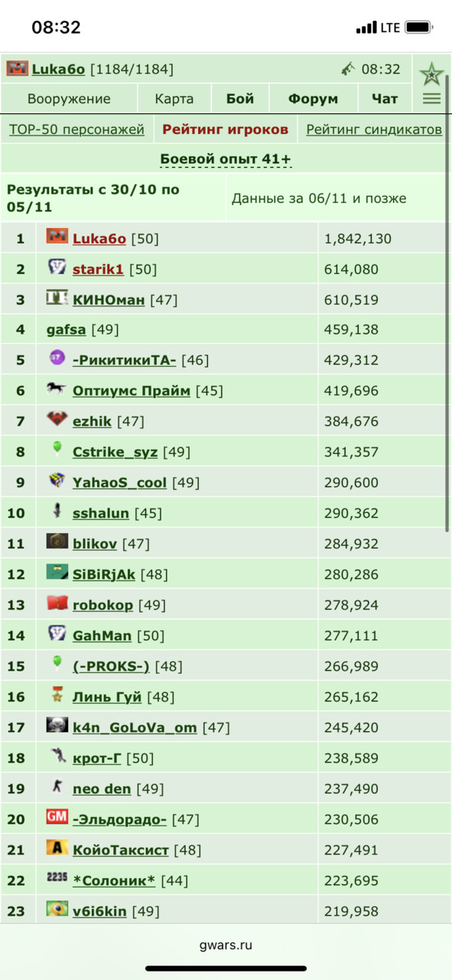Image resolution: width=452 pixels, height=980 pixels.
Task: Tap the red GM icon beside -Эльдорадо-
Action: point(57,817)
